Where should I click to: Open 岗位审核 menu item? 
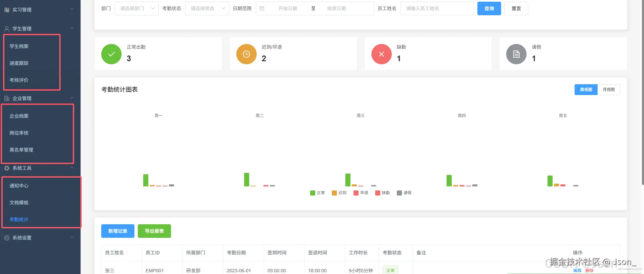click(x=19, y=133)
